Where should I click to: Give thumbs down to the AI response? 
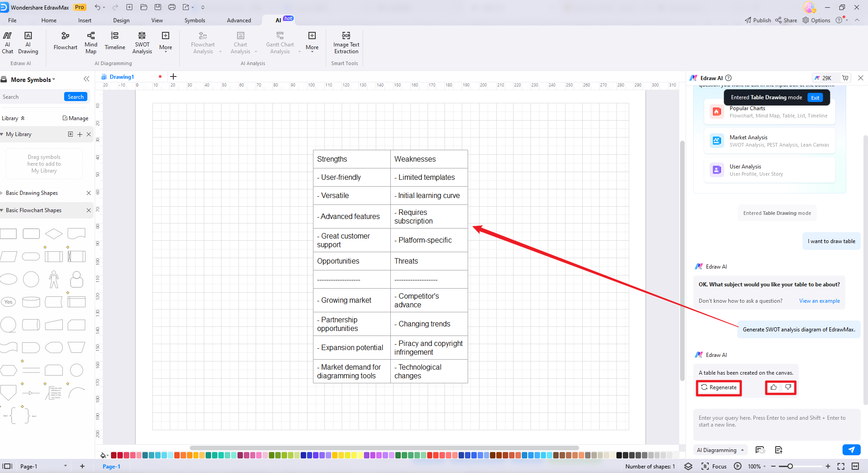(x=788, y=387)
